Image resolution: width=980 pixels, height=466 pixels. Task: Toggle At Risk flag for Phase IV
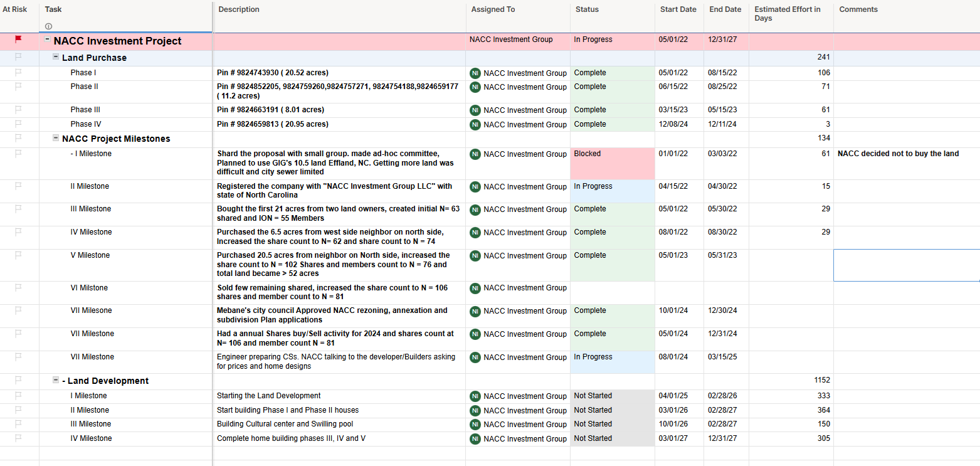tap(18, 124)
